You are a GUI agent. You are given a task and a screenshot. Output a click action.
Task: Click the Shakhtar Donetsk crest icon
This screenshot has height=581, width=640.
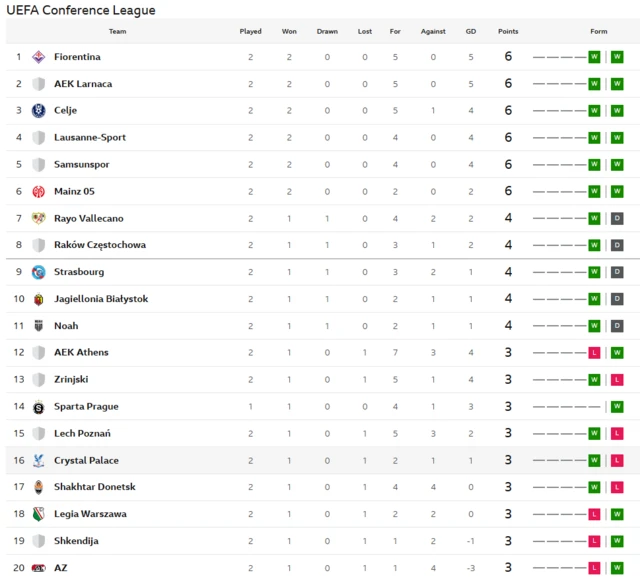point(39,487)
